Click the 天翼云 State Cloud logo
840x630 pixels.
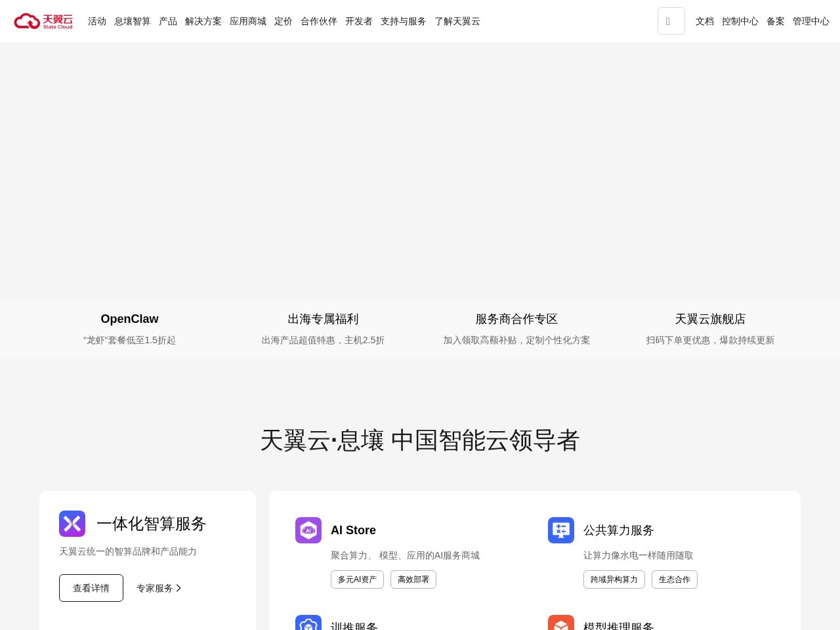pos(43,20)
